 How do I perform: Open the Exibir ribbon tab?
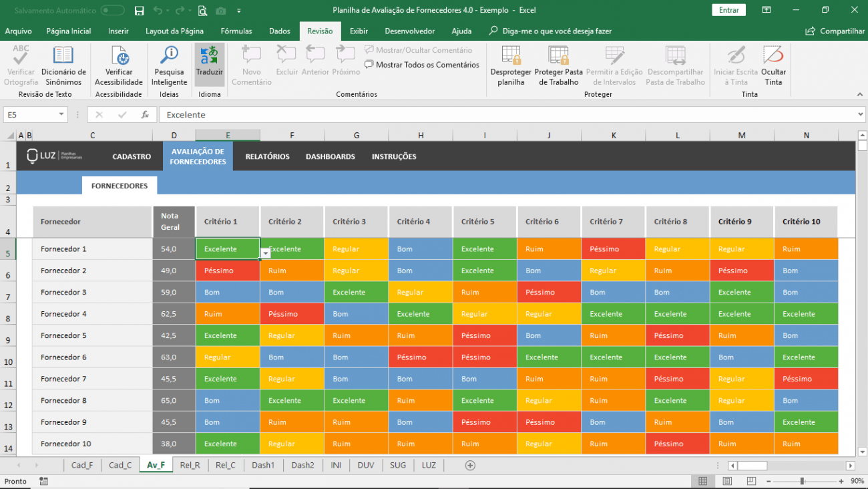(359, 31)
